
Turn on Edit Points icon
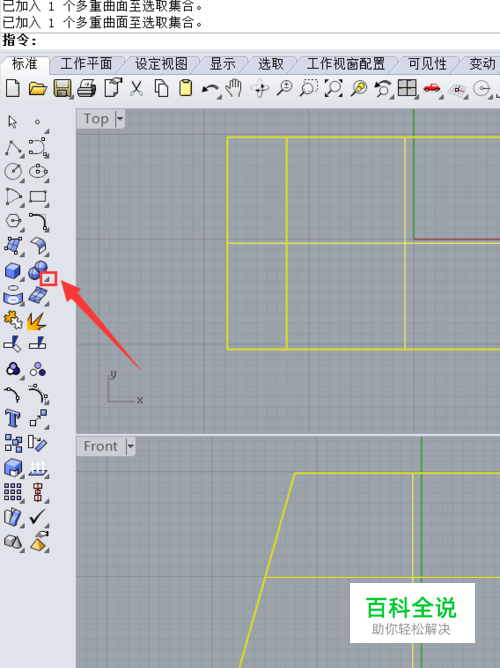click(13, 394)
